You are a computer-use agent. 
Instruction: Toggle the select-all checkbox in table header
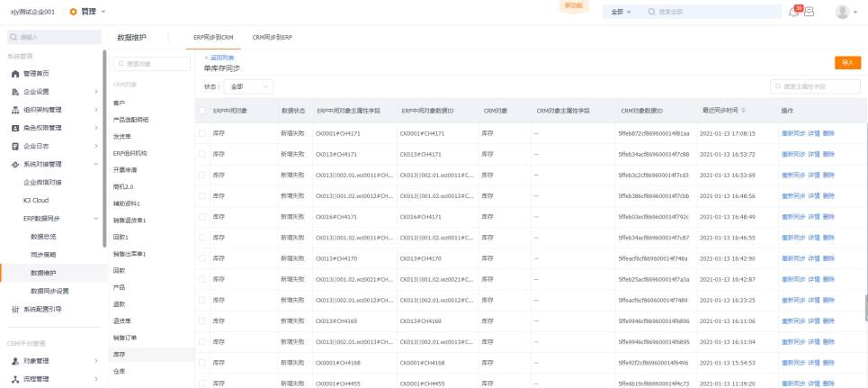202,111
